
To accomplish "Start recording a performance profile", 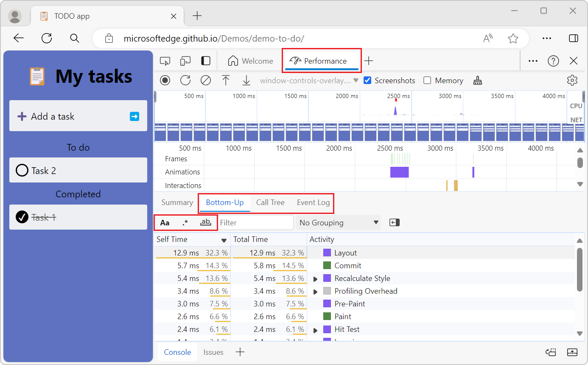I will [x=165, y=80].
